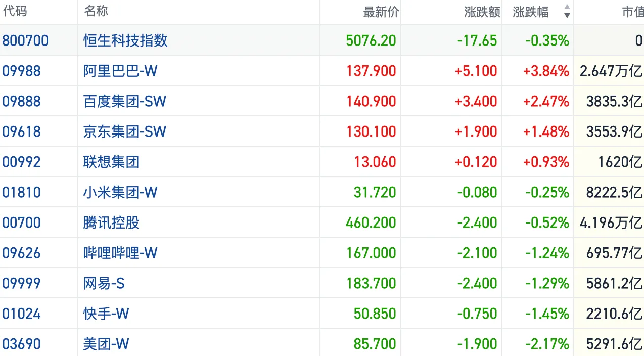The height and width of the screenshot is (356, 644).
Task: Click Baidu price 140.900
Action: point(371,101)
